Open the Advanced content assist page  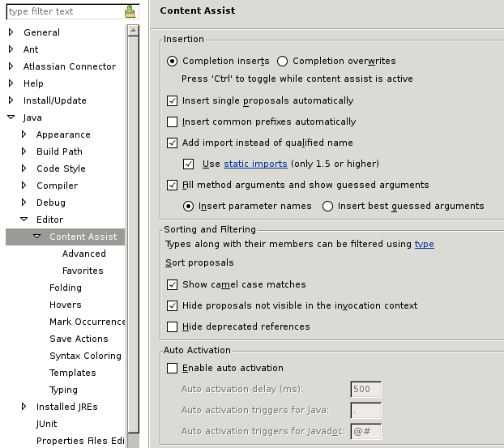(x=83, y=254)
